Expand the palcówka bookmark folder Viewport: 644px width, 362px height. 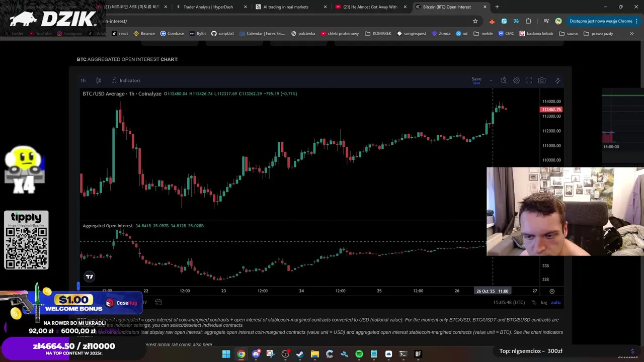302,34
